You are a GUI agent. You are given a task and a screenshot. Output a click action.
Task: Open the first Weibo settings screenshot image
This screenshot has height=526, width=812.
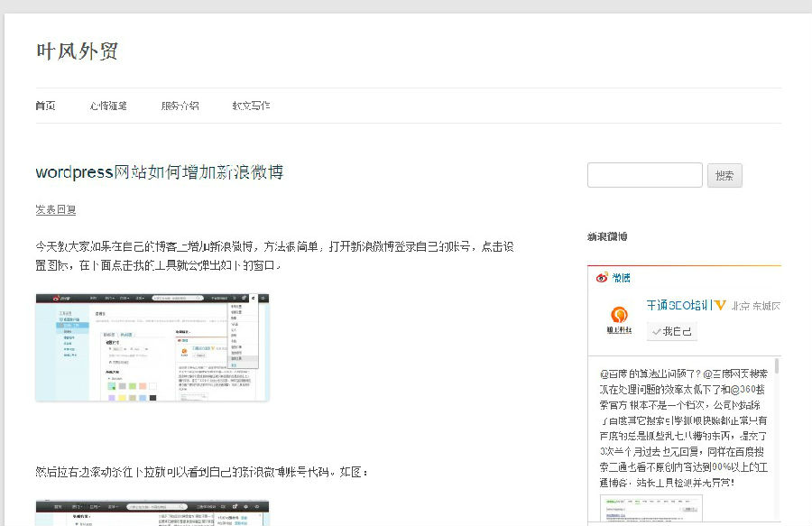[x=152, y=346]
